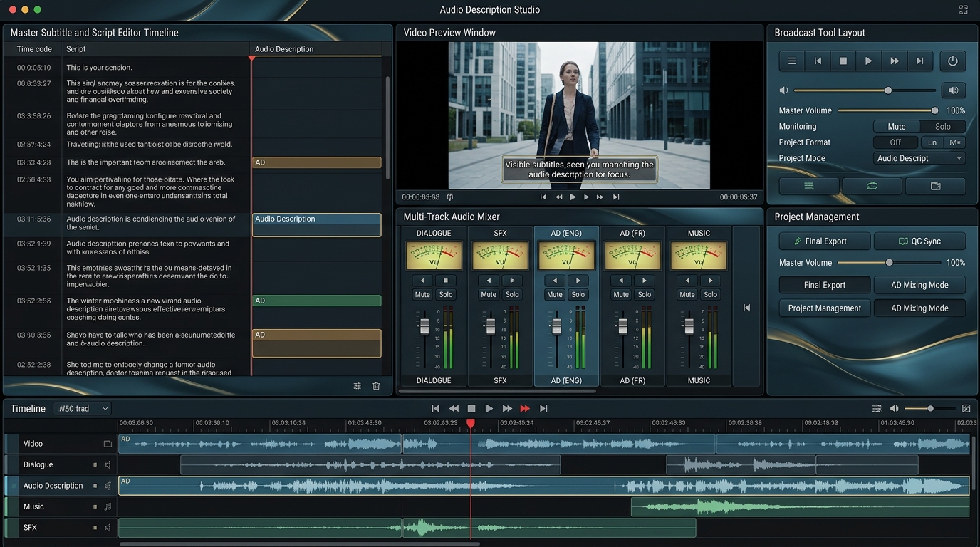
Task: Click the green loop icon button in Broadcast Tool Layout
Action: [x=872, y=186]
